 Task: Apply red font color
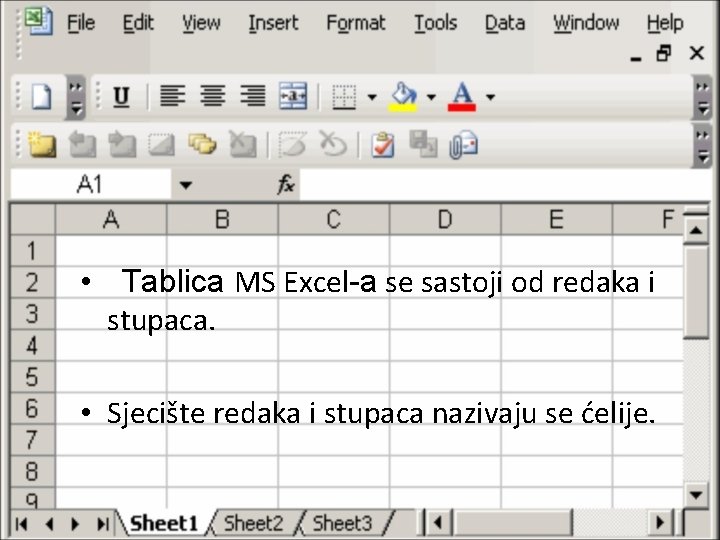[462, 97]
